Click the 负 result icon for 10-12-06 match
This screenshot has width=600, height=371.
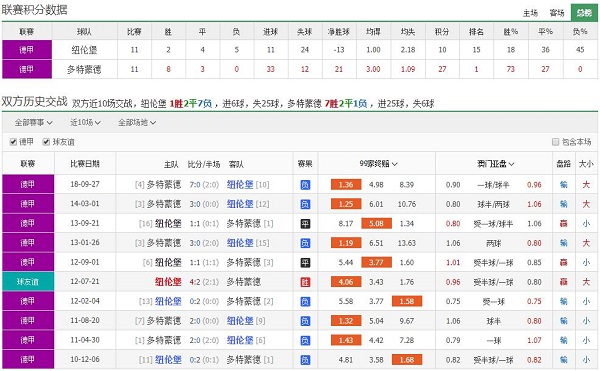pyautogui.click(x=305, y=360)
